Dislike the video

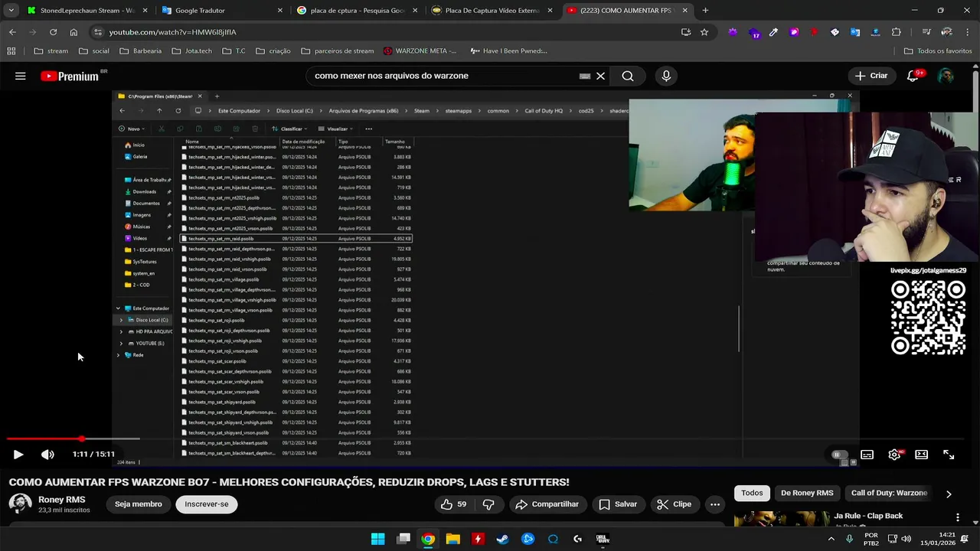tap(488, 504)
